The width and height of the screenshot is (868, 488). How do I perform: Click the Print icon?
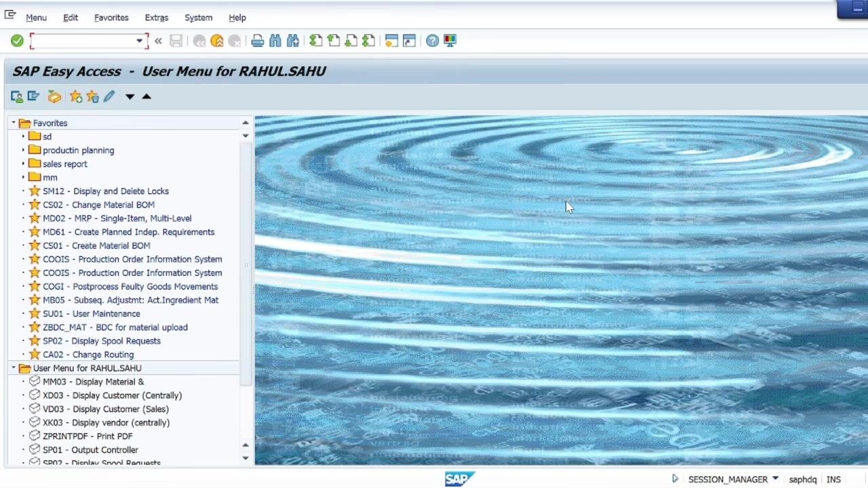258,41
